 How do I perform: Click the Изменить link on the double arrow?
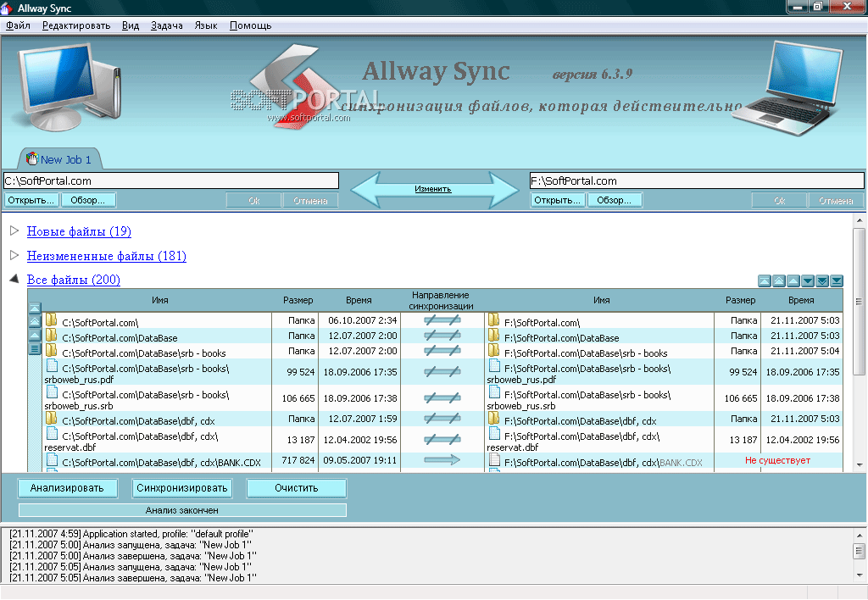click(433, 189)
